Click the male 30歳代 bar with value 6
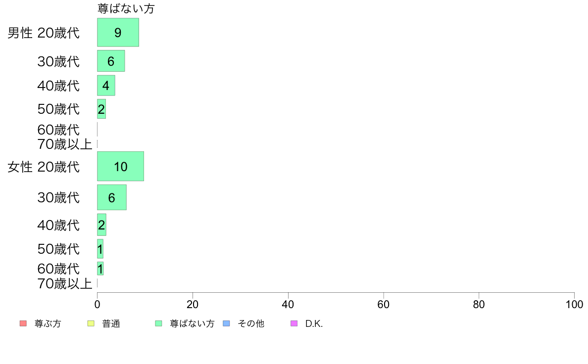 [x=111, y=61]
